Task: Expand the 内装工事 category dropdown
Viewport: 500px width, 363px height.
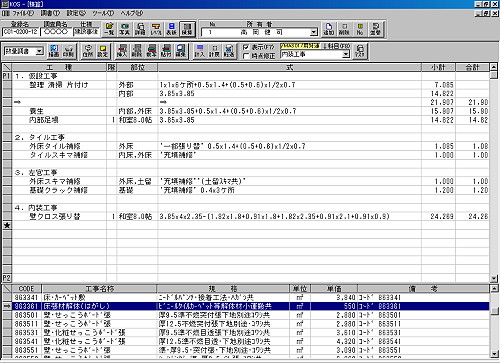Action: pos(346,54)
